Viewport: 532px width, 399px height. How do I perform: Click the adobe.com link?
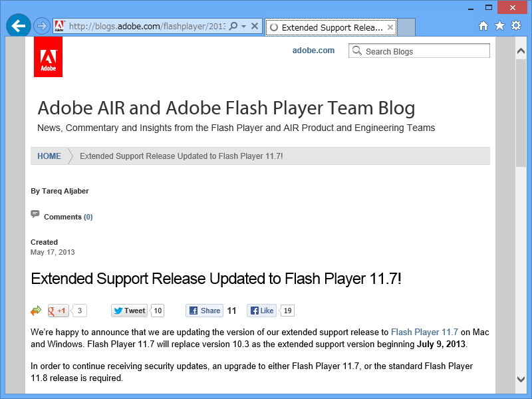click(313, 51)
